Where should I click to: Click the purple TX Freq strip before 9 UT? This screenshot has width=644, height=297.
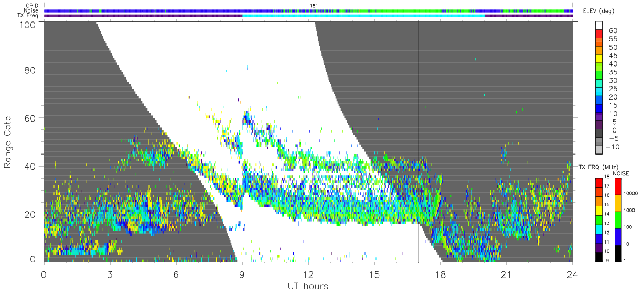143,16
